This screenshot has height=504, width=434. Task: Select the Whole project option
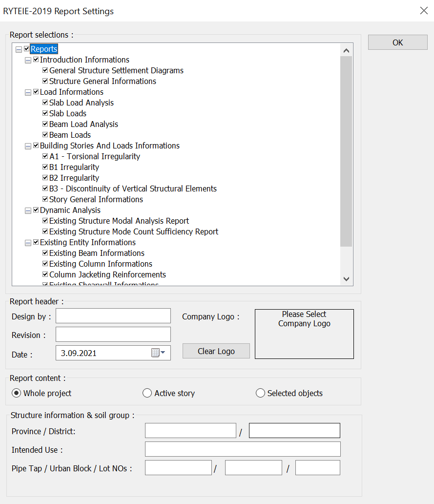(x=17, y=393)
